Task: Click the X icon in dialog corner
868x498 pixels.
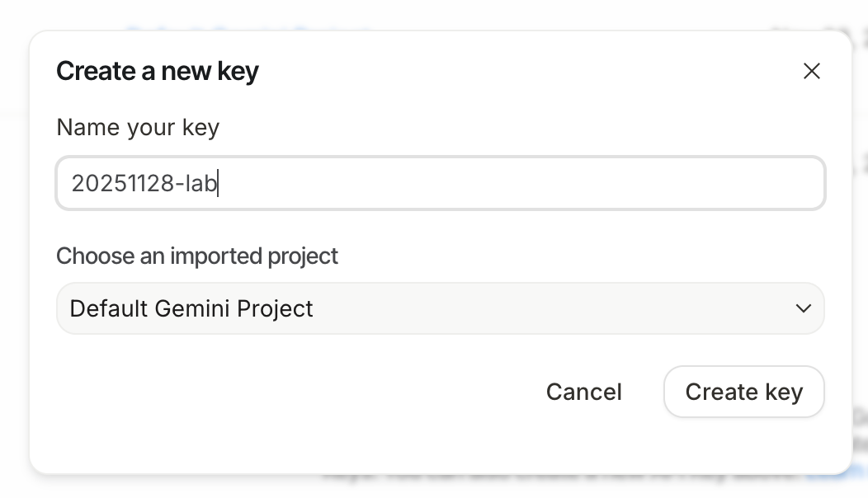Action: tap(812, 72)
